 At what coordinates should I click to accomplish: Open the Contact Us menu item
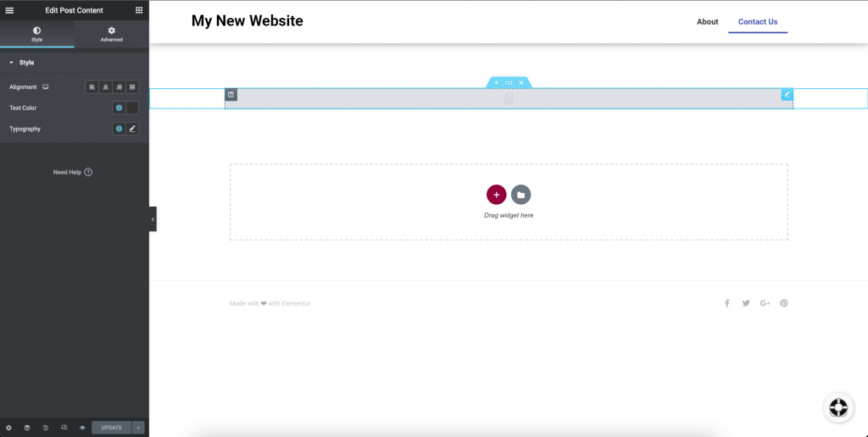click(757, 22)
